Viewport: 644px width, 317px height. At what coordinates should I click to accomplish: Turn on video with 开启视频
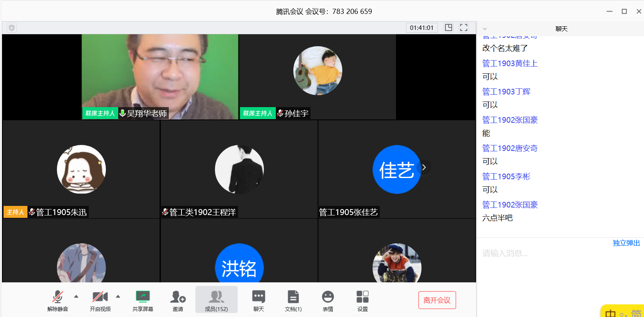(x=100, y=300)
